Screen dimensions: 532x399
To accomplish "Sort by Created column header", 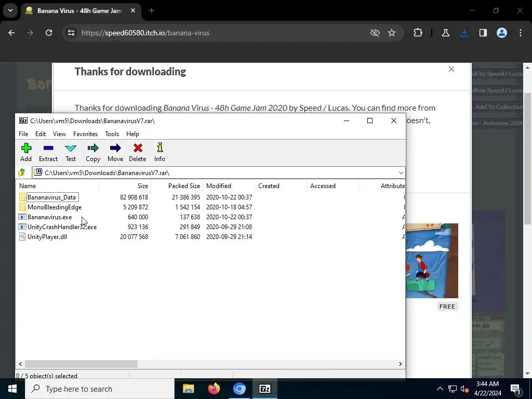I will point(281,186).
